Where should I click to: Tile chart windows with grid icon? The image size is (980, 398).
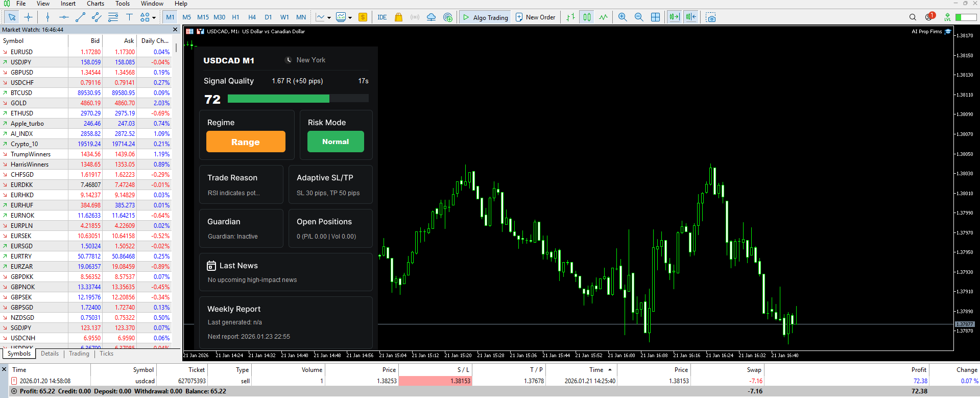655,17
